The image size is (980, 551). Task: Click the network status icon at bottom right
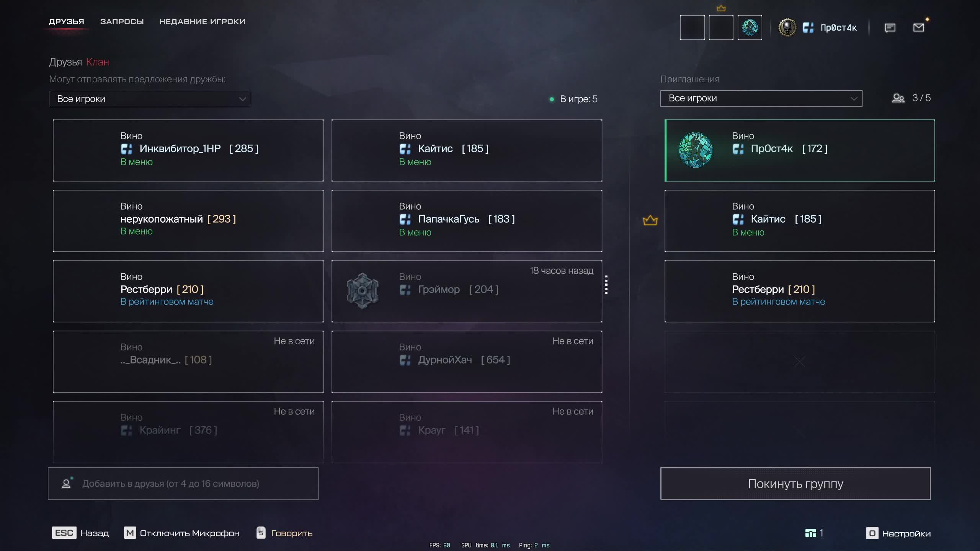tap(810, 533)
